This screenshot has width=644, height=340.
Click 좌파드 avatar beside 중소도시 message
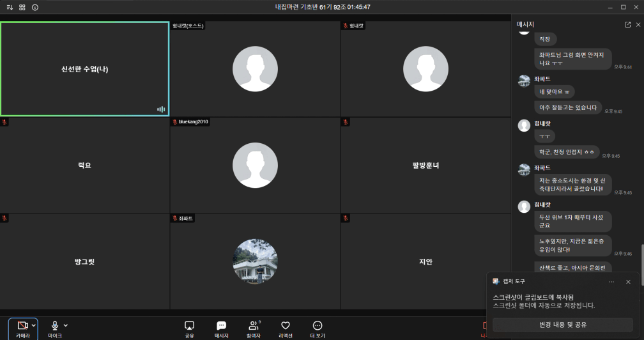coord(524,169)
